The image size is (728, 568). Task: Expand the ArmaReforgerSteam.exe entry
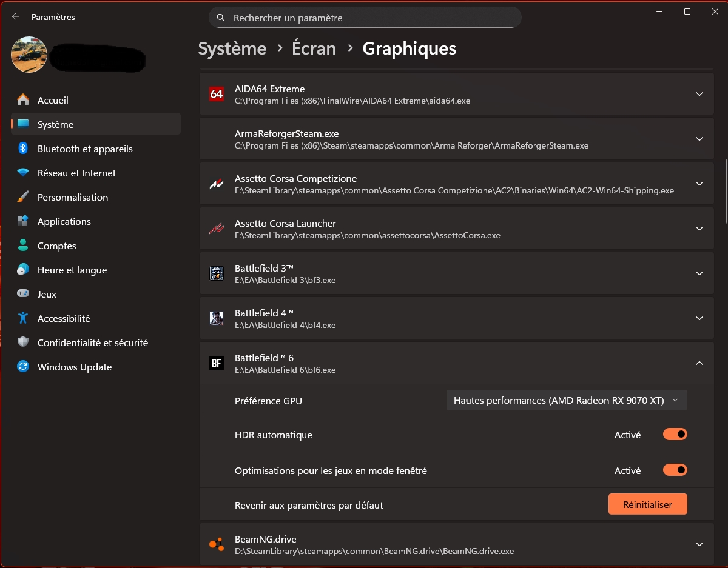tap(699, 139)
